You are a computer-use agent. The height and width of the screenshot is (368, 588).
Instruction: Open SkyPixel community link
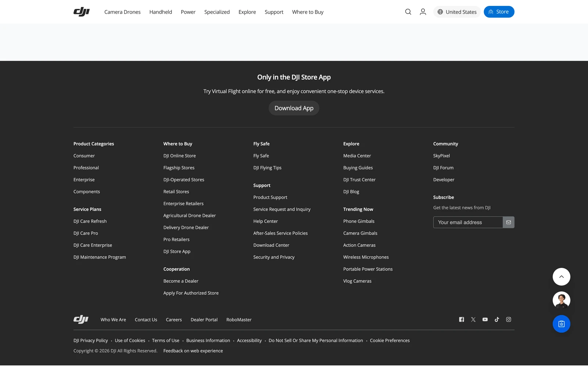pos(441,156)
